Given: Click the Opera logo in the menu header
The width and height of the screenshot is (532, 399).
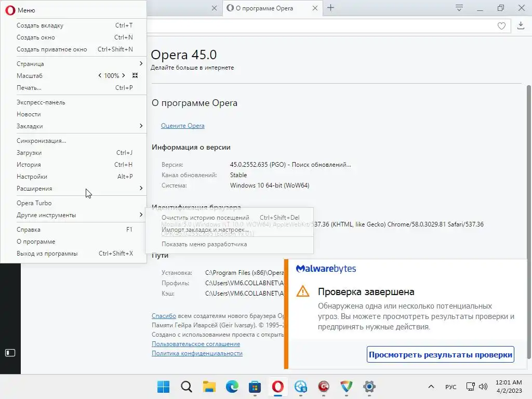Looking at the screenshot, I should (x=10, y=10).
